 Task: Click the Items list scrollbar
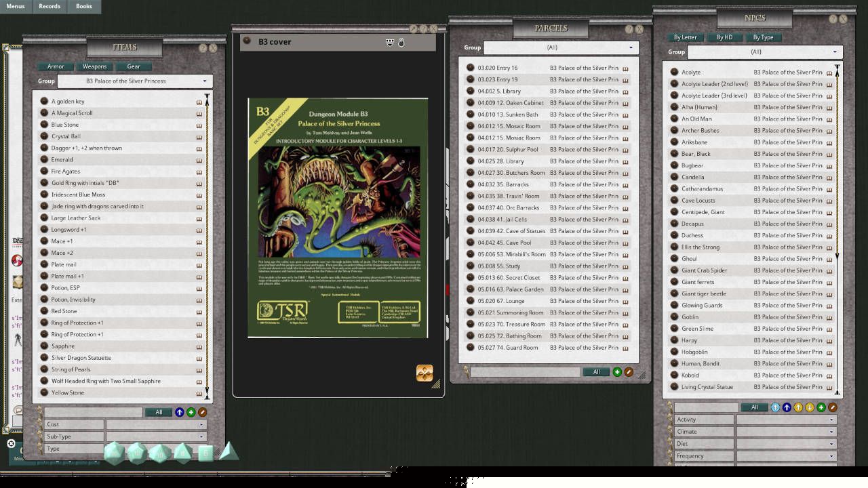(x=207, y=247)
